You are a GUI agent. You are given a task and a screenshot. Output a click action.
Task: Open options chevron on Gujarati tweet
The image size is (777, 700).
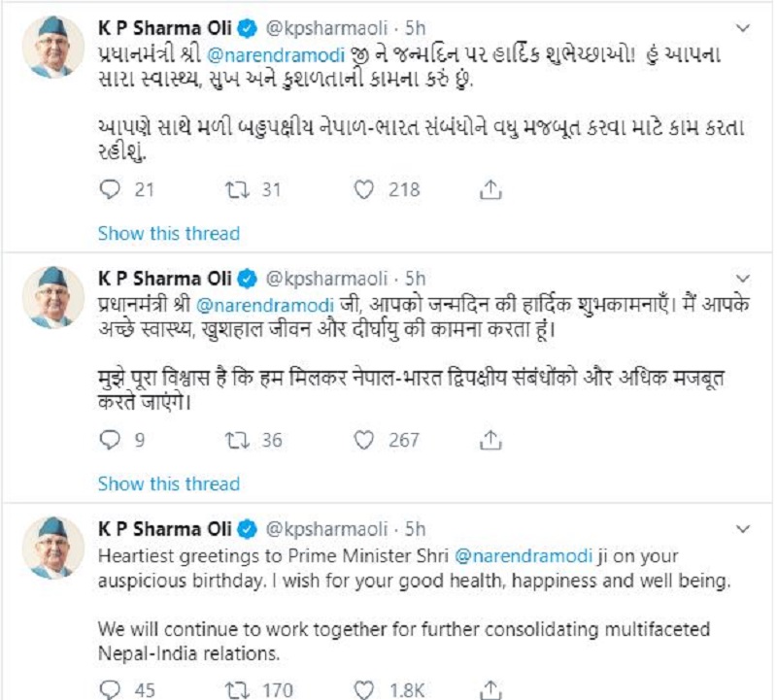[x=743, y=26]
